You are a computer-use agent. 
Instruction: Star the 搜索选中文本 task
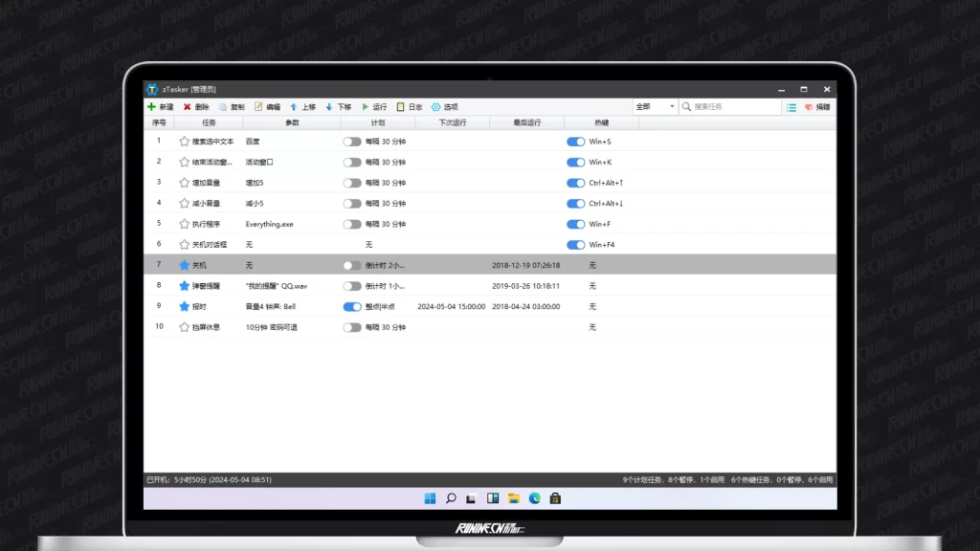click(185, 142)
